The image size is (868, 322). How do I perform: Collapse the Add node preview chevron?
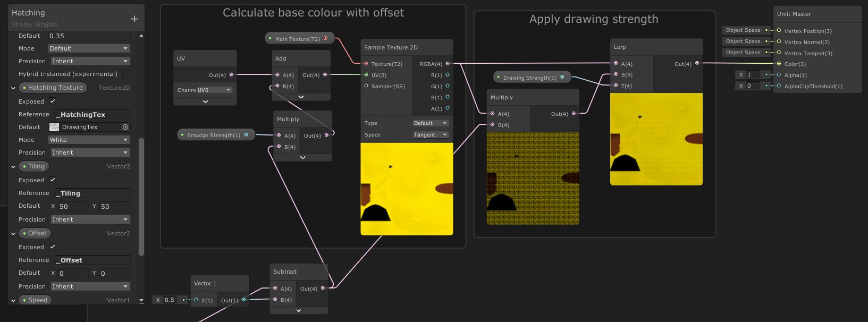[x=301, y=97]
